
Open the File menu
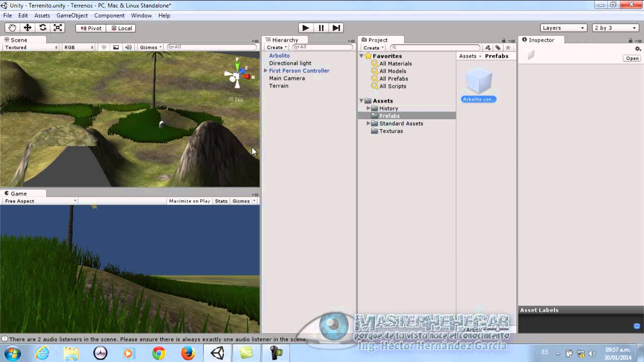click(8, 16)
